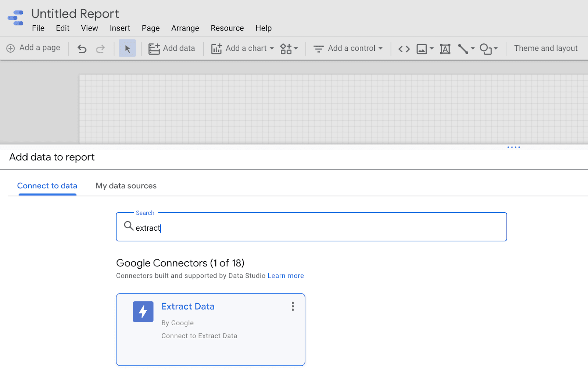Screen dimensions: 588x379
Task: Click the Undo icon
Action: [82, 48]
